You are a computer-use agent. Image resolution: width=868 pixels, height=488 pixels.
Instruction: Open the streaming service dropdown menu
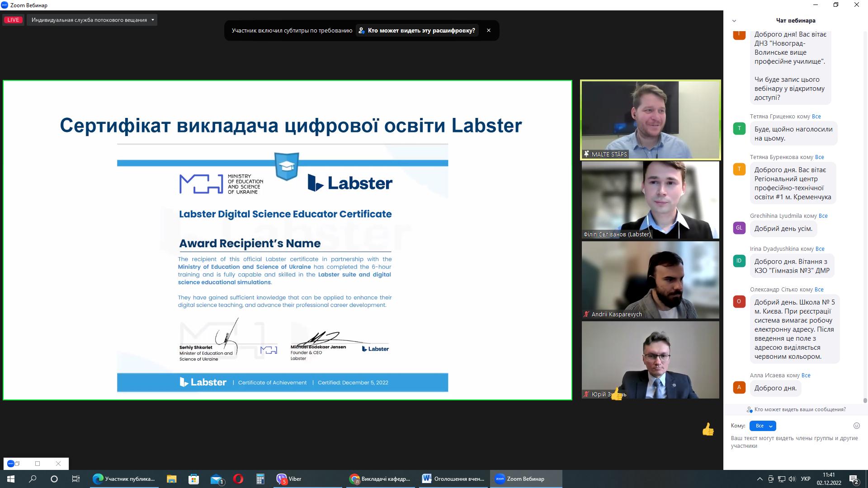point(92,20)
